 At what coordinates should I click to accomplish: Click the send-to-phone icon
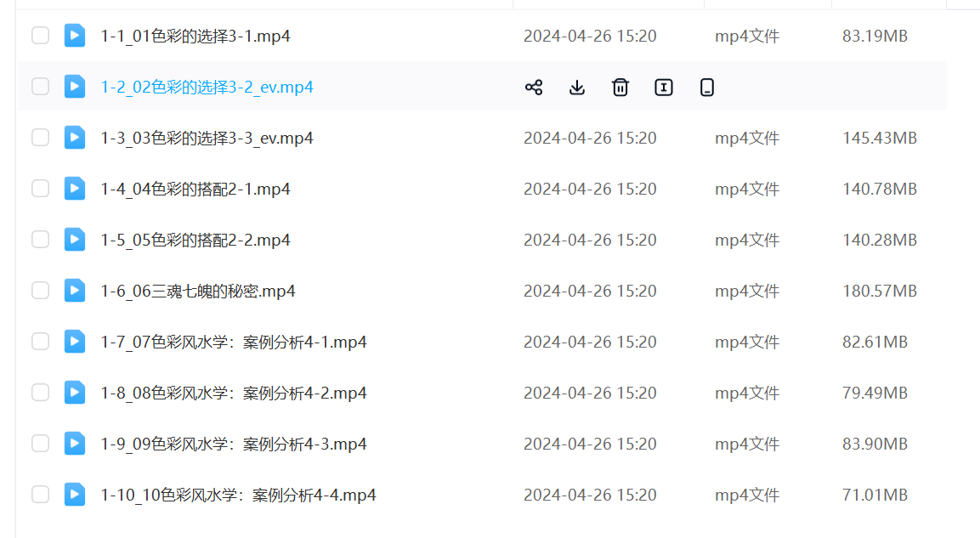[x=706, y=87]
